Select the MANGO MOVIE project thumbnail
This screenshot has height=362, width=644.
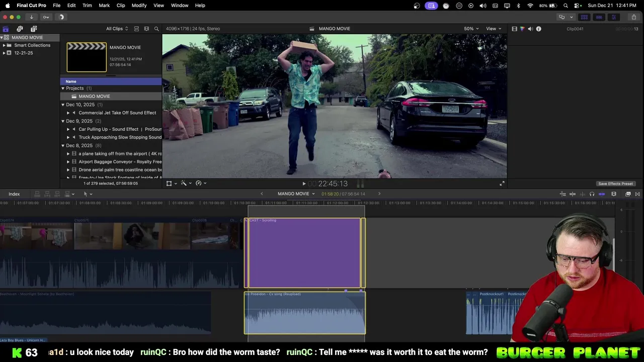(x=87, y=57)
